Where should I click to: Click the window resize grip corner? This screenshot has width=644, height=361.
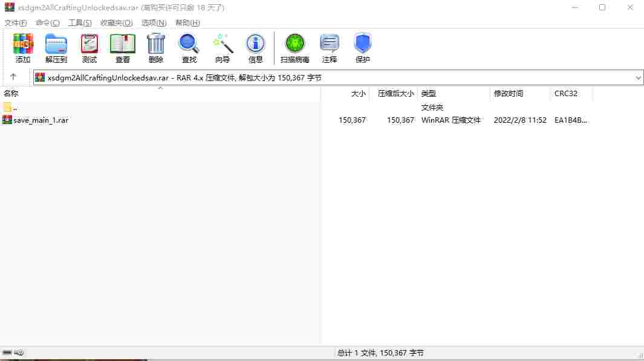640,356
